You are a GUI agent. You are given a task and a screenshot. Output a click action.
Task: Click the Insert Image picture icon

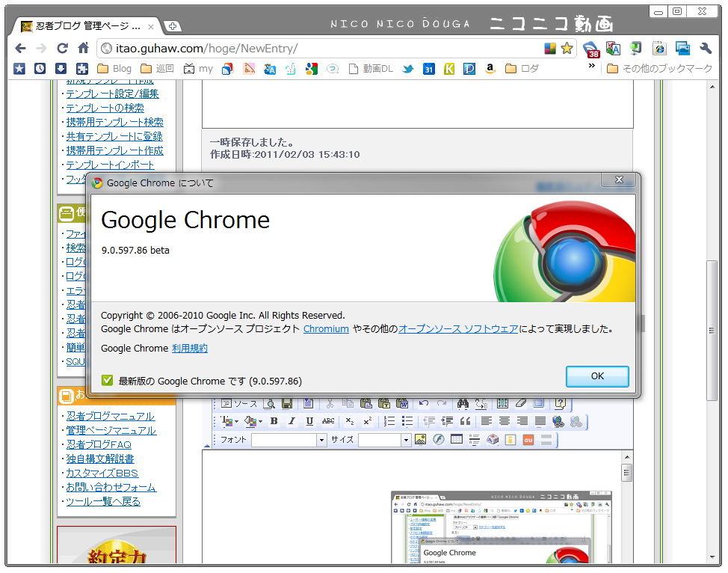tap(420, 439)
